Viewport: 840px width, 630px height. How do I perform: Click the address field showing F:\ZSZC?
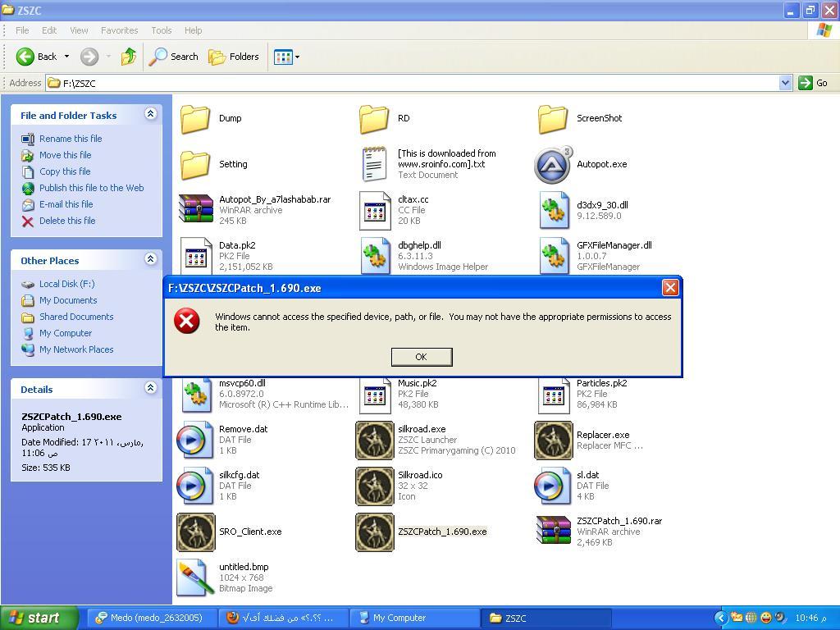(x=412, y=83)
